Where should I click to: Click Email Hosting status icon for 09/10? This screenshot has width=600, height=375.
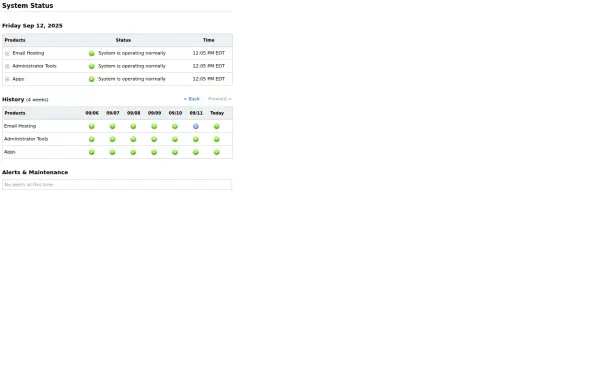click(175, 126)
